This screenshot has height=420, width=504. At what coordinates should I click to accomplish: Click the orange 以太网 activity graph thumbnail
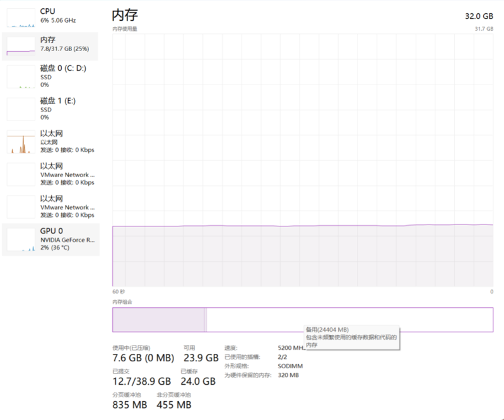pyautogui.click(x=21, y=143)
